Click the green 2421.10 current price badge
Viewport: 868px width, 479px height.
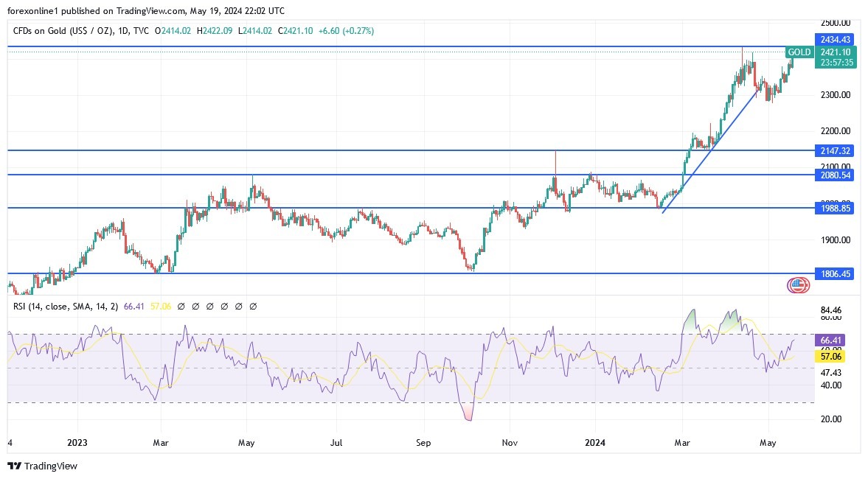(x=834, y=52)
